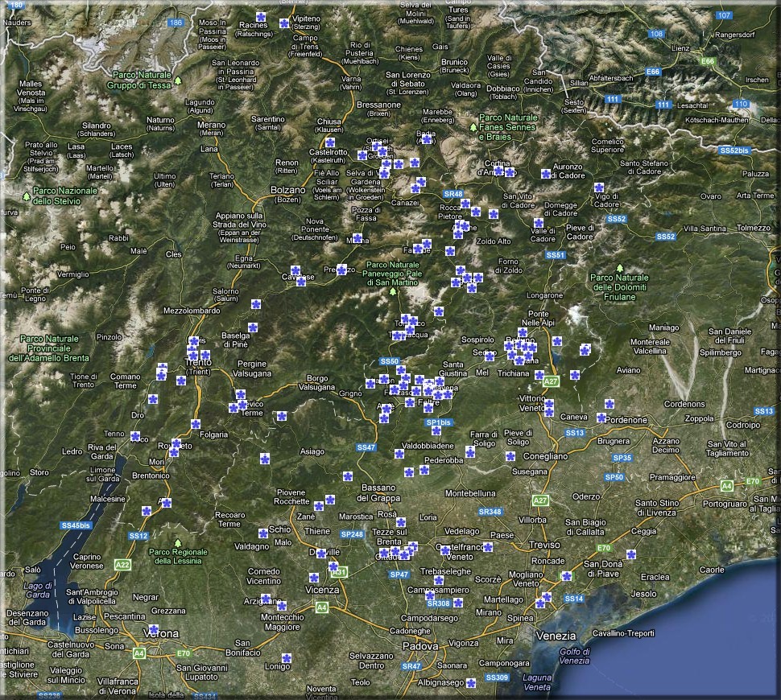781x700 pixels.
Task: Click the A22 motorway shield near Caprino
Action: 122,565
